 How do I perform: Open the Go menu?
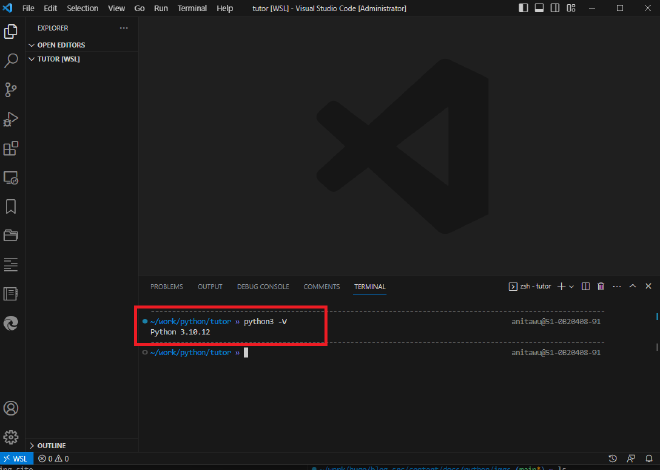(x=139, y=8)
